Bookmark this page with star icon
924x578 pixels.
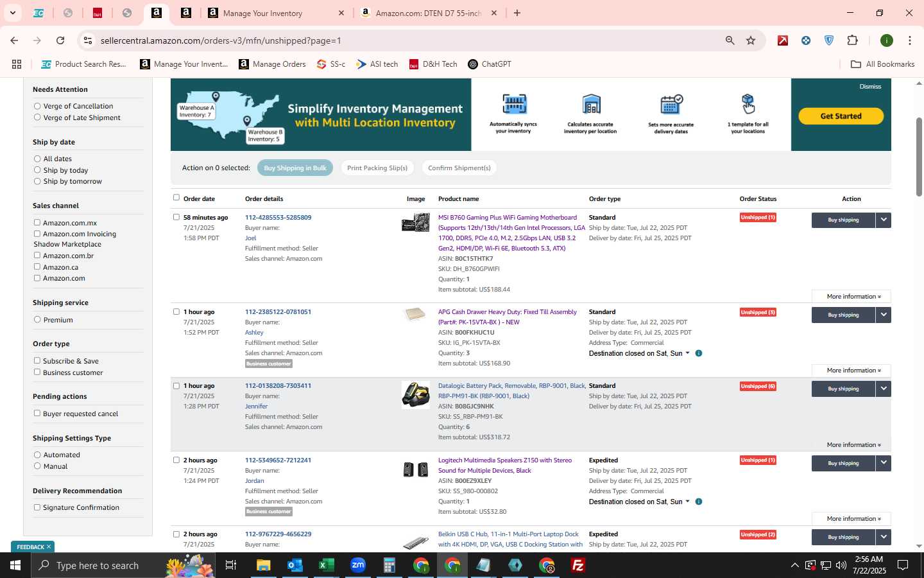[x=751, y=40]
